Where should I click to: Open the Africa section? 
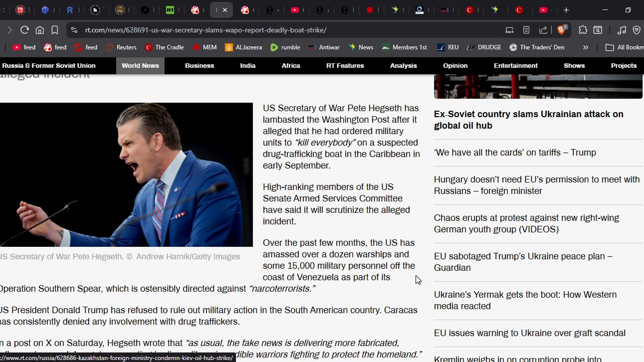[x=291, y=66]
